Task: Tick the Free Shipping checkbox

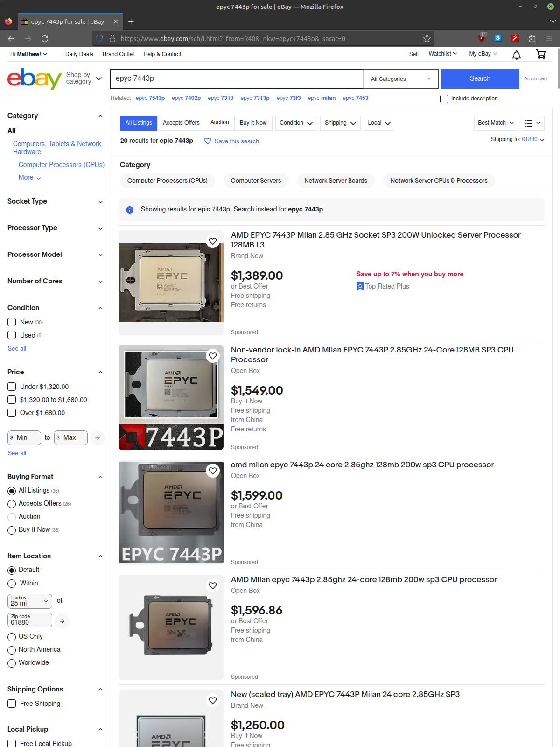Action: coord(12,704)
